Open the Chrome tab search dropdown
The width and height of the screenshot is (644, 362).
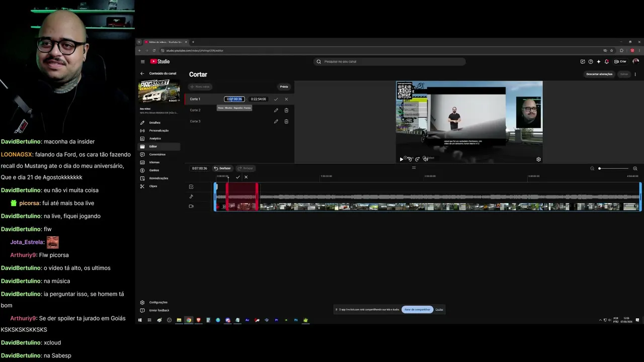(x=139, y=42)
